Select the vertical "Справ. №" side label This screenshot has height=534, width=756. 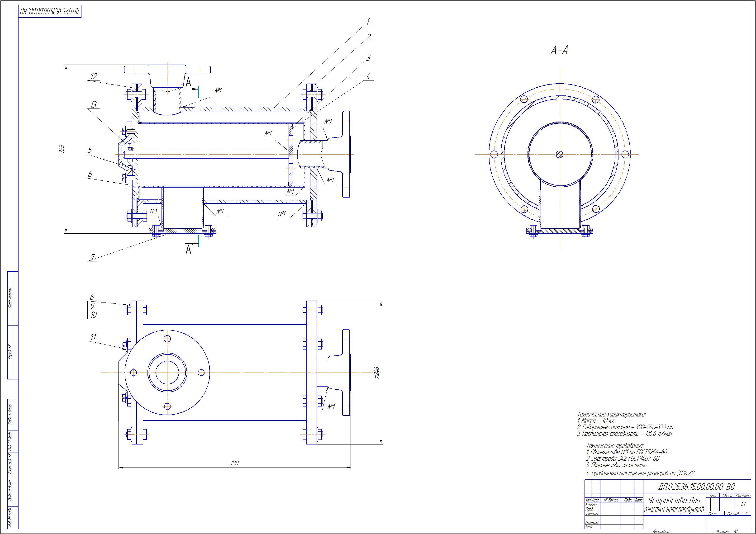click(10, 352)
